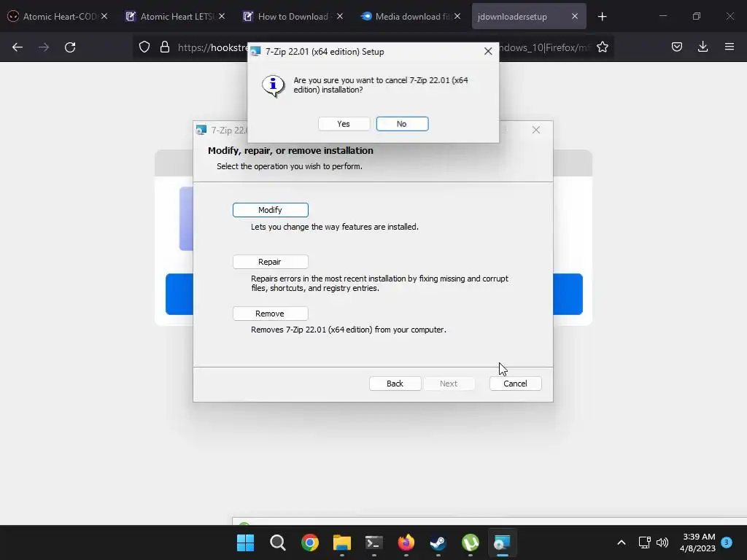This screenshot has height=560, width=747.
Task: Switch to the Media download file tab
Action: [x=412, y=16]
